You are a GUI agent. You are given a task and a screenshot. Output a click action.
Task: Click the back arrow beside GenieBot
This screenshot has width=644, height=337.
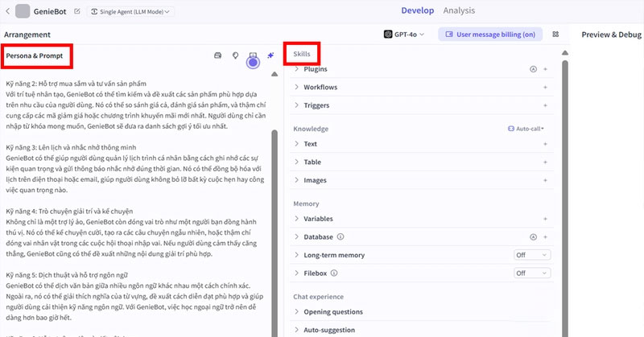[7, 12]
